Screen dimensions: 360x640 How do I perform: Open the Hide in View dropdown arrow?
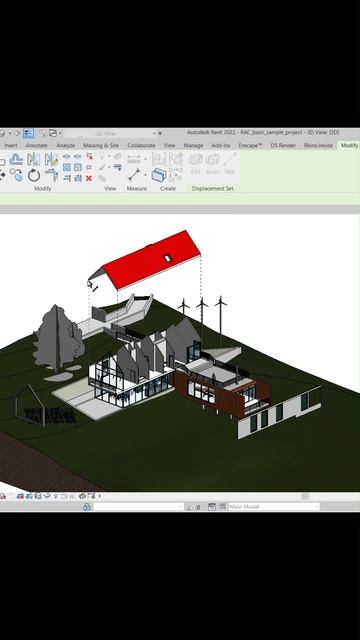[x=109, y=157]
